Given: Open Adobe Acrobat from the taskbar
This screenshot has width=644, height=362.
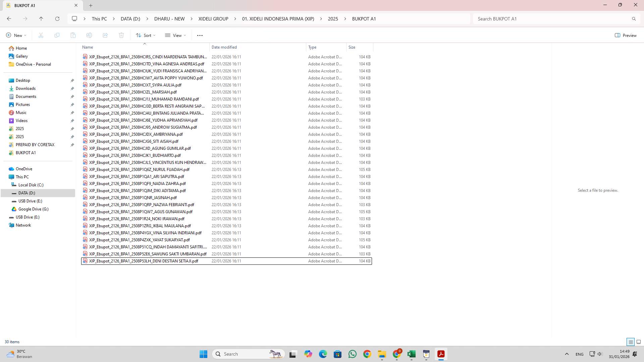Looking at the screenshot, I should (441, 354).
